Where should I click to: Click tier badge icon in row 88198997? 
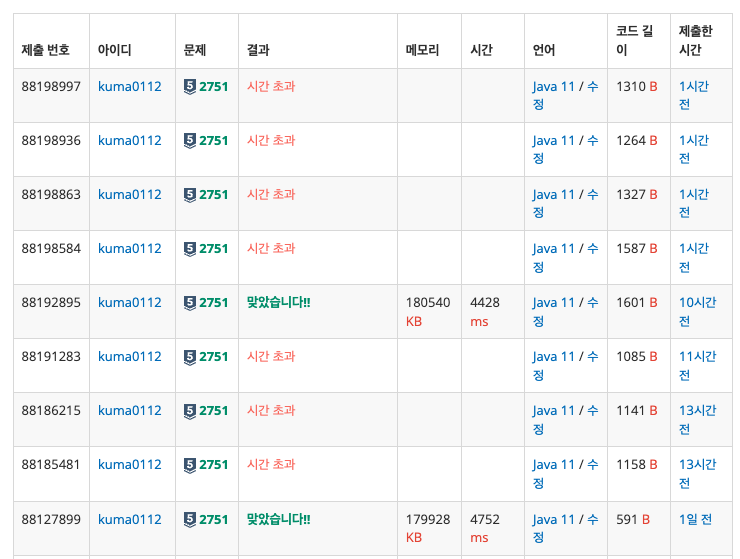pos(190,87)
